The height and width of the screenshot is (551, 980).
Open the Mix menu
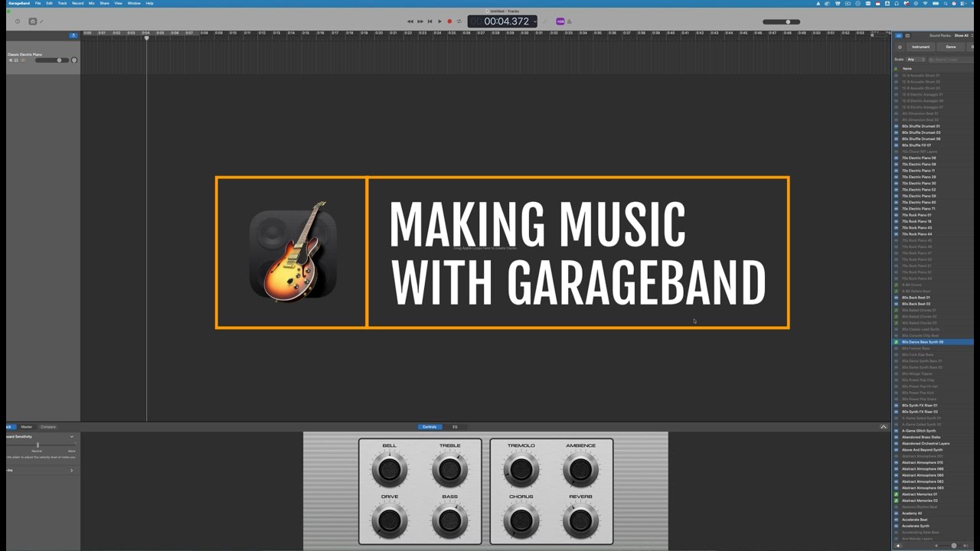pyautogui.click(x=92, y=3)
